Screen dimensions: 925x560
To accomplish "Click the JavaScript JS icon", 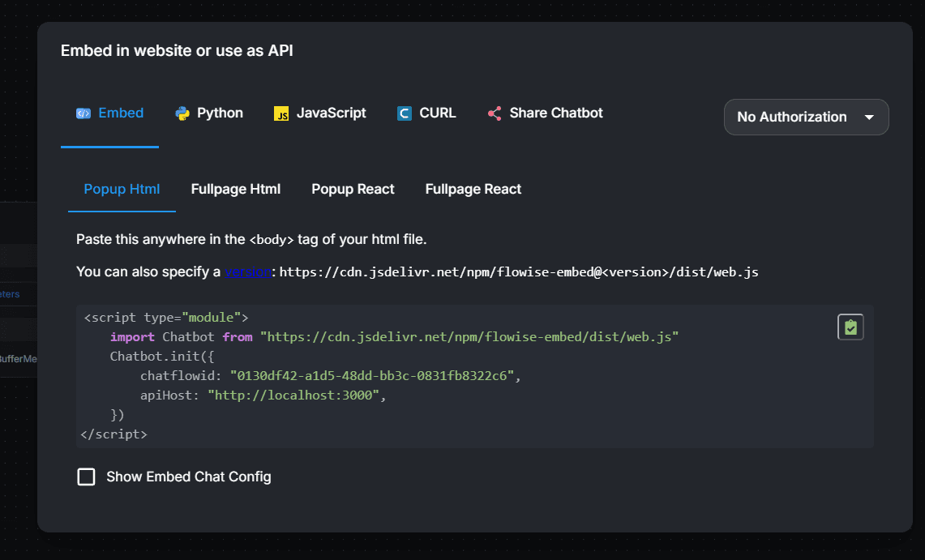I will pos(281,113).
